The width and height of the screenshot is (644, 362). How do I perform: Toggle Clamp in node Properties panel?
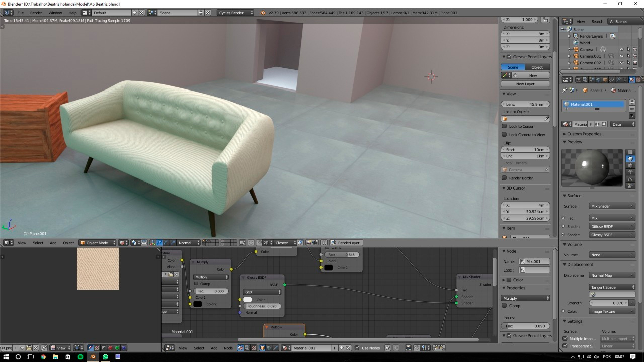(x=504, y=306)
